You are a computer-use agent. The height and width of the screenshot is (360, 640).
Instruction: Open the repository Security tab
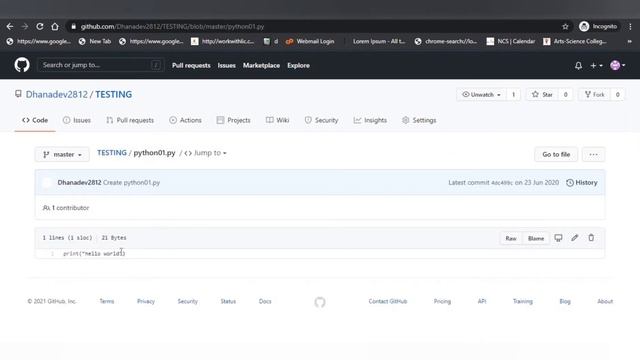(x=321, y=120)
